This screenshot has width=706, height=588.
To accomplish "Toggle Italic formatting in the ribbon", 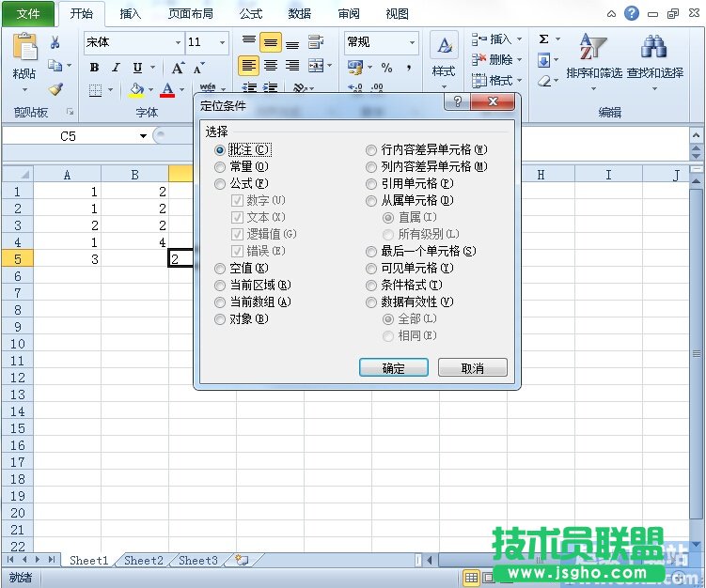I will [x=116, y=68].
